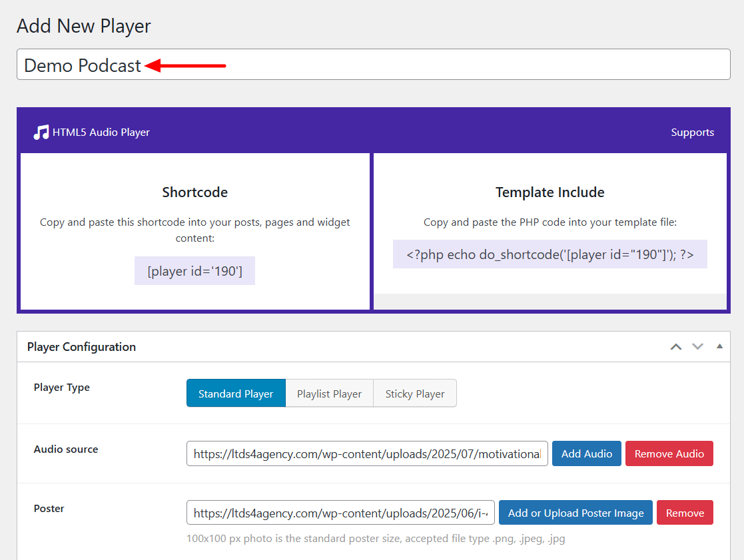744x560 pixels.
Task: Click Add or Upload Poster Image
Action: click(x=575, y=513)
